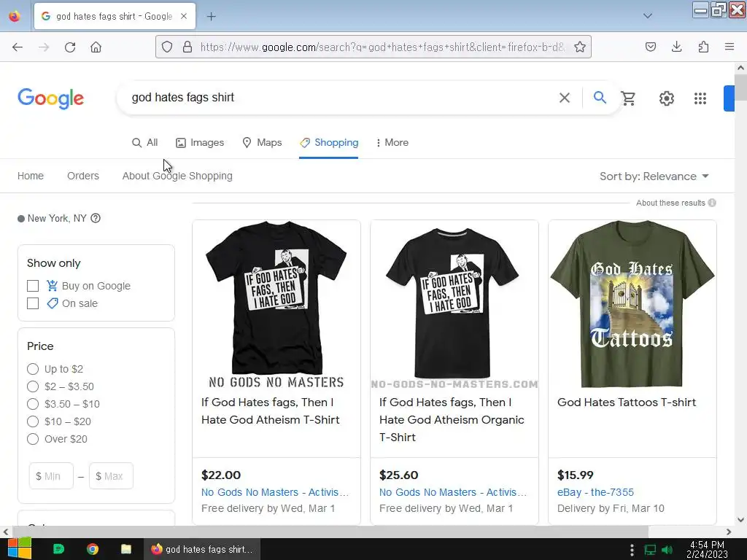
Task: List all tabs with the chevron
Action: [x=648, y=16]
